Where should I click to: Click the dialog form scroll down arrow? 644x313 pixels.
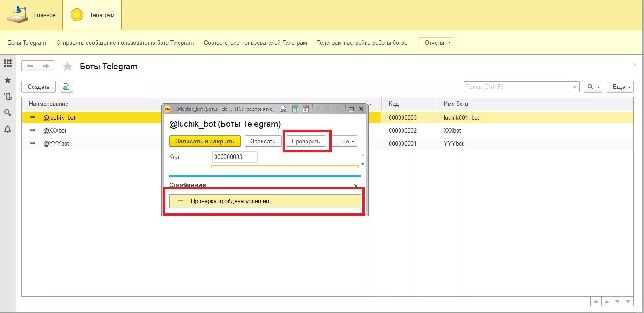coord(362,164)
